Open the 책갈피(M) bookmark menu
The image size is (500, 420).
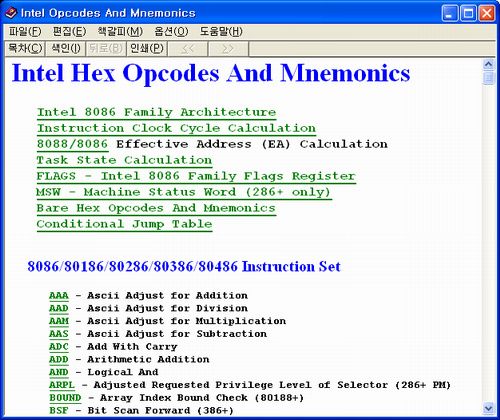coord(120,32)
